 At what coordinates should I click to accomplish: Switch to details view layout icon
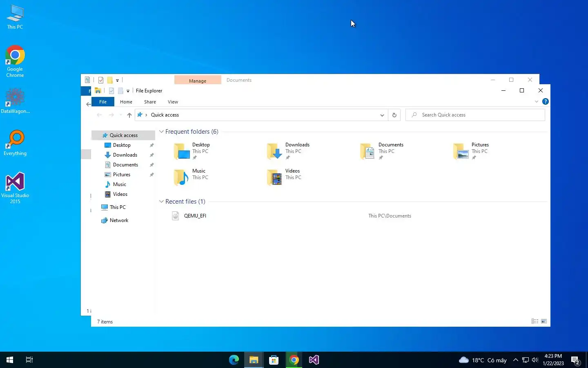point(535,321)
